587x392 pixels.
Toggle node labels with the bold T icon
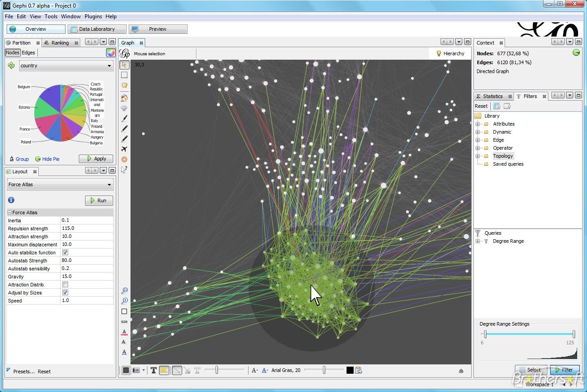tap(154, 370)
